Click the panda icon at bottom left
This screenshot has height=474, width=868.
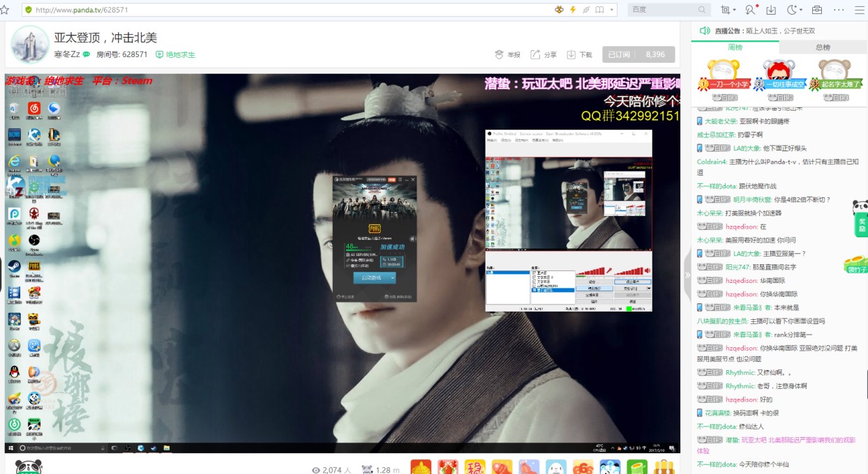29,467
